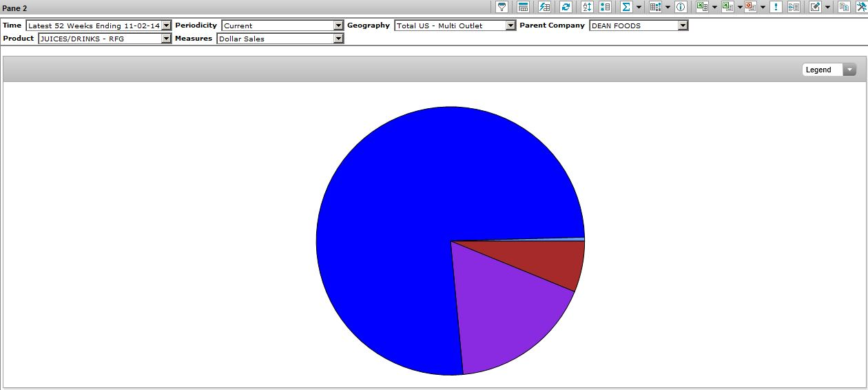Viewport: 868px width, 390px height.
Task: Click the exclamation mark alert icon
Action: pos(776,7)
